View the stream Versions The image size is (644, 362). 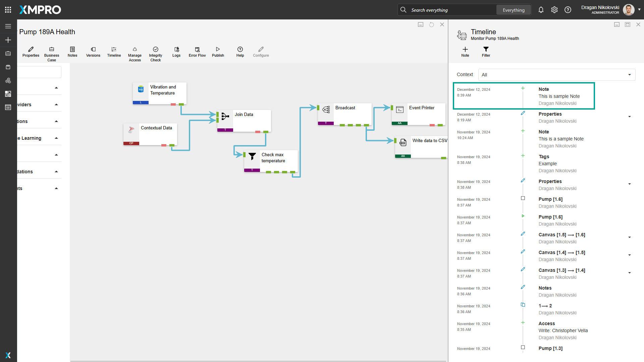coord(93,52)
